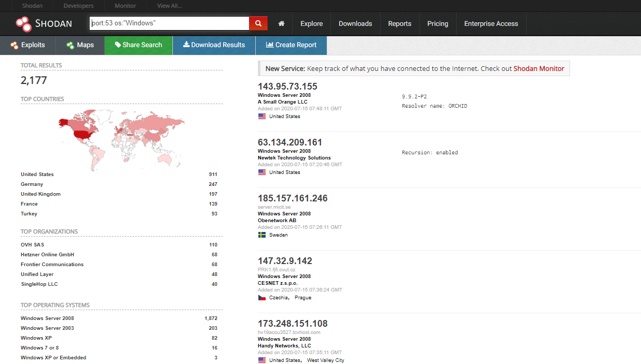
Task: Open the Downloads navigation item
Action: 355,24
